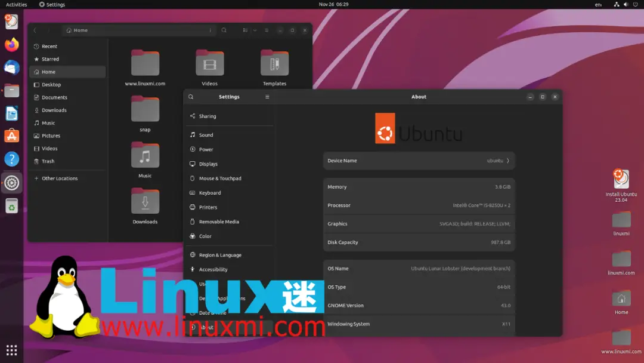Select the Templates folder in Files

click(274, 68)
